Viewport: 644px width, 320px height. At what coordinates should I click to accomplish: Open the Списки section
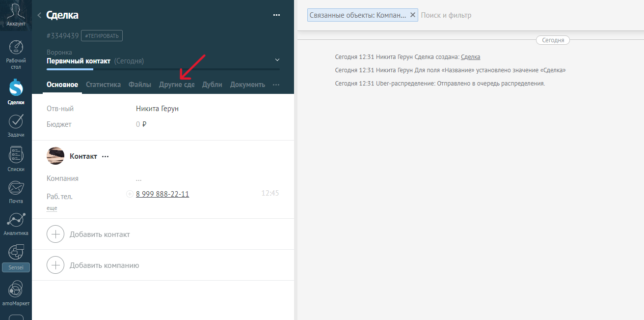click(16, 159)
